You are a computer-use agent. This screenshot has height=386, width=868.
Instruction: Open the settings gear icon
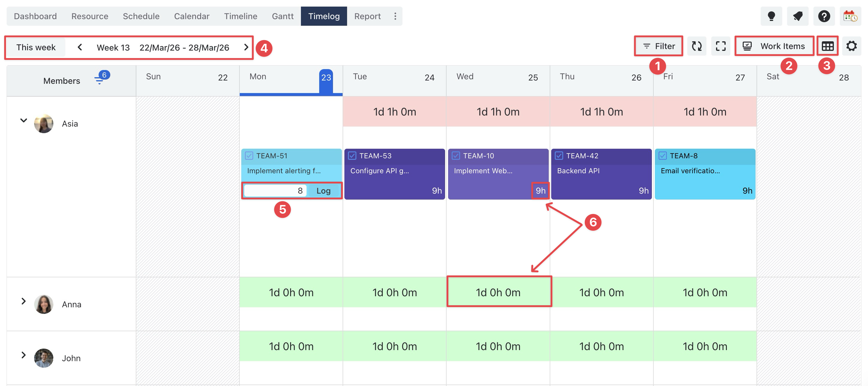click(x=851, y=46)
